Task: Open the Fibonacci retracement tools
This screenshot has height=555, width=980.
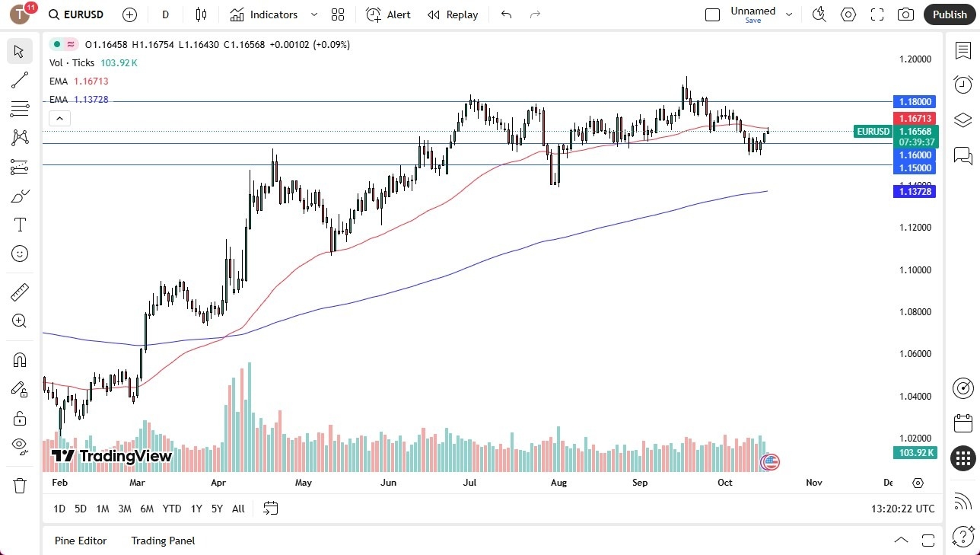Action: [x=20, y=109]
